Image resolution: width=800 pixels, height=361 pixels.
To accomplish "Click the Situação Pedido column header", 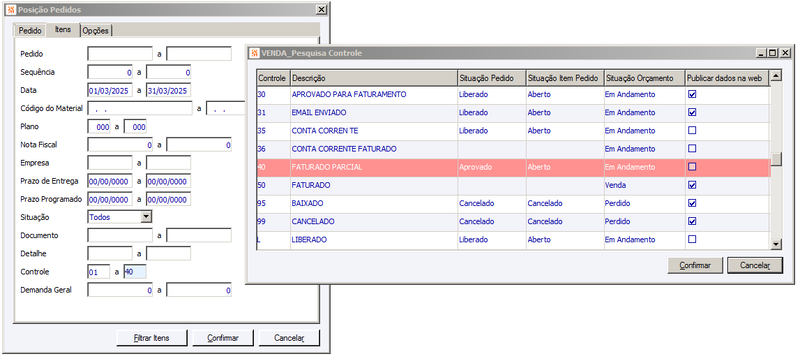I will (x=492, y=78).
